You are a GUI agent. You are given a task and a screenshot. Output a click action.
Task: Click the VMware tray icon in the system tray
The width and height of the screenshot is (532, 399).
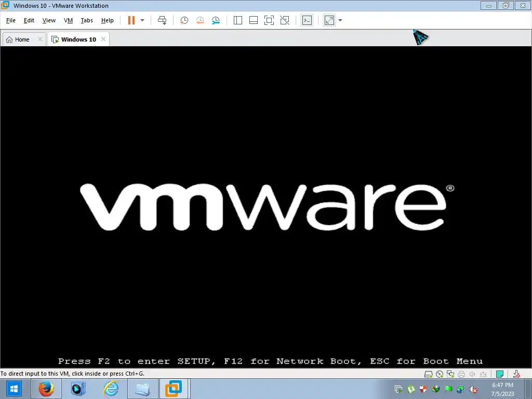coord(398,389)
